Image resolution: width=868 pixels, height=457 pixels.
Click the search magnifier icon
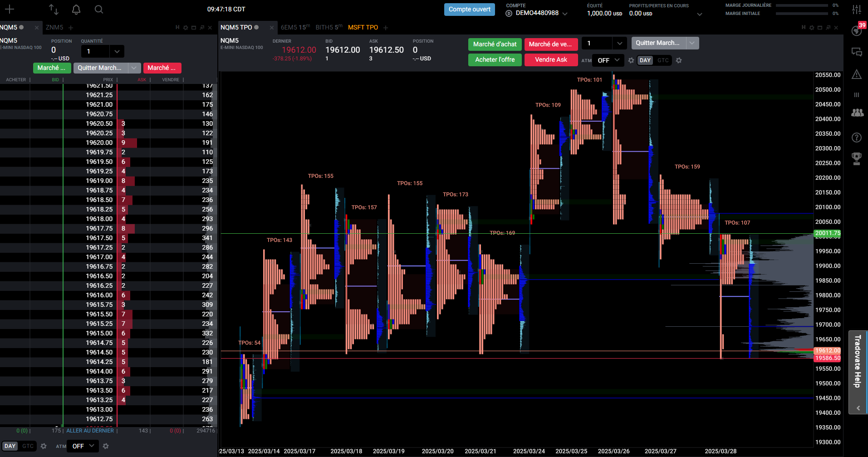coord(99,9)
